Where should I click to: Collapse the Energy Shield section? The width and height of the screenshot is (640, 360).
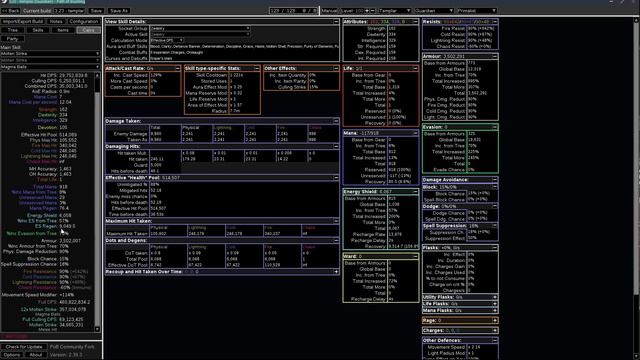pos(415,191)
